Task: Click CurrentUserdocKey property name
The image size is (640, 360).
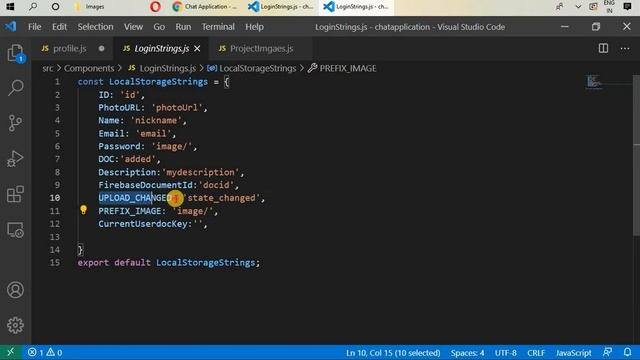Action: (x=143, y=224)
